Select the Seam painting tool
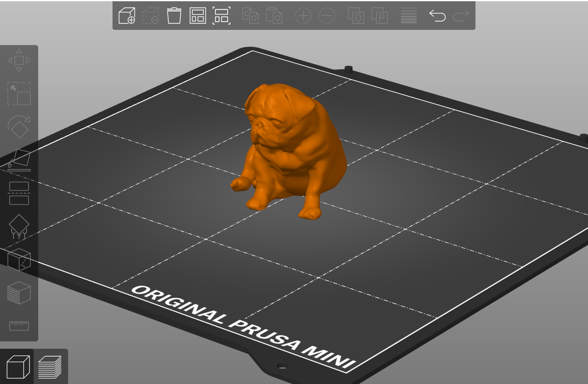This screenshot has height=384, width=588. coord(19,259)
